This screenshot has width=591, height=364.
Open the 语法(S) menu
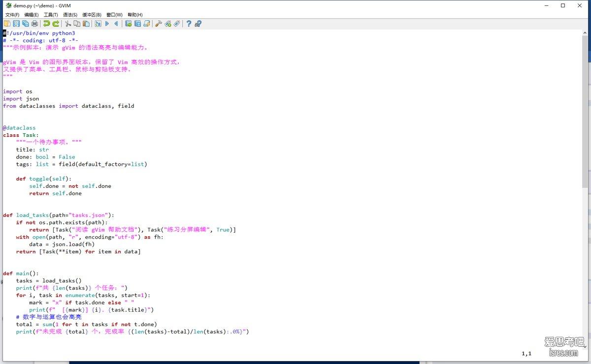(70, 15)
